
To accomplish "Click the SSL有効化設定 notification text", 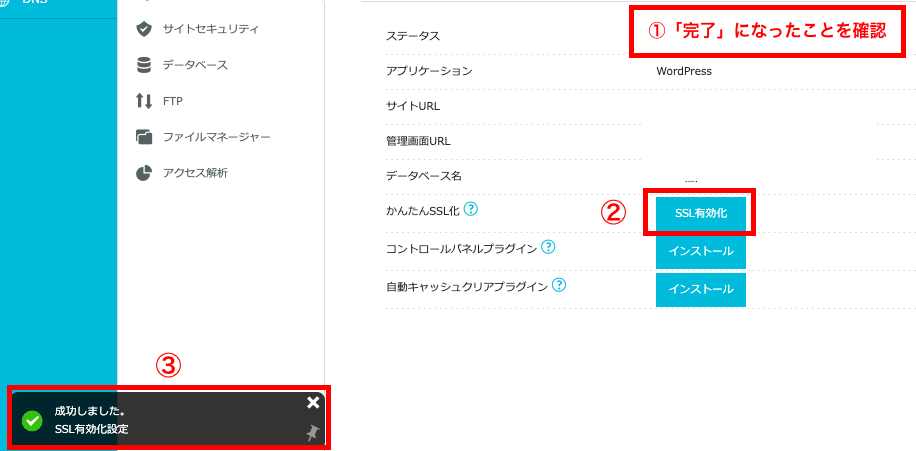I will point(92,429).
